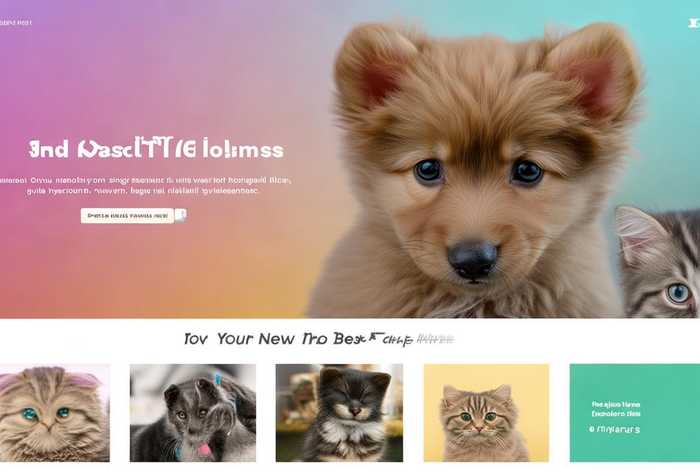Click the circular icon in the green card

pos(592,429)
